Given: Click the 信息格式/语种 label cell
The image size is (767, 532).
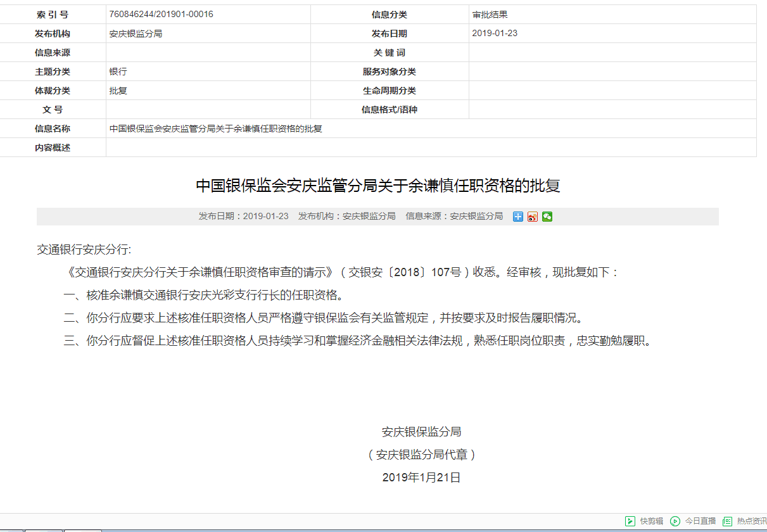Looking at the screenshot, I should click(x=390, y=110).
